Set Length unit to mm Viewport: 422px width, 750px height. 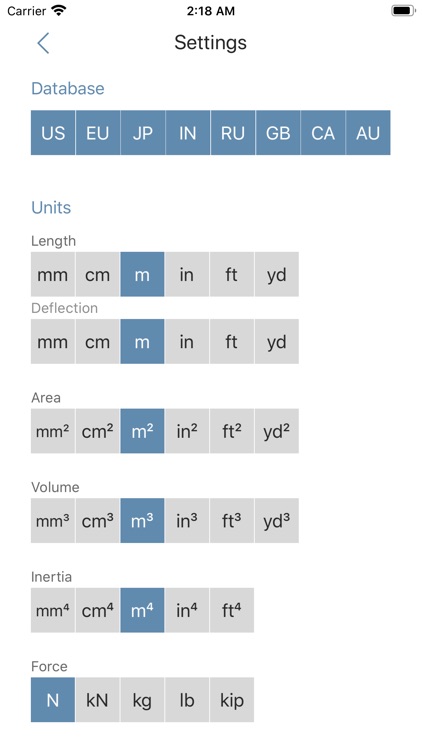53,275
